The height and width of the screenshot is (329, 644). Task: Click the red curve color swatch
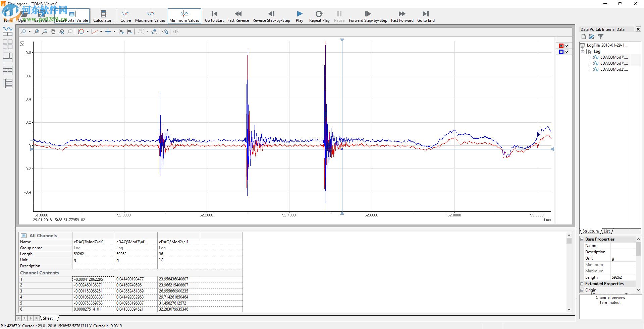pyautogui.click(x=561, y=46)
